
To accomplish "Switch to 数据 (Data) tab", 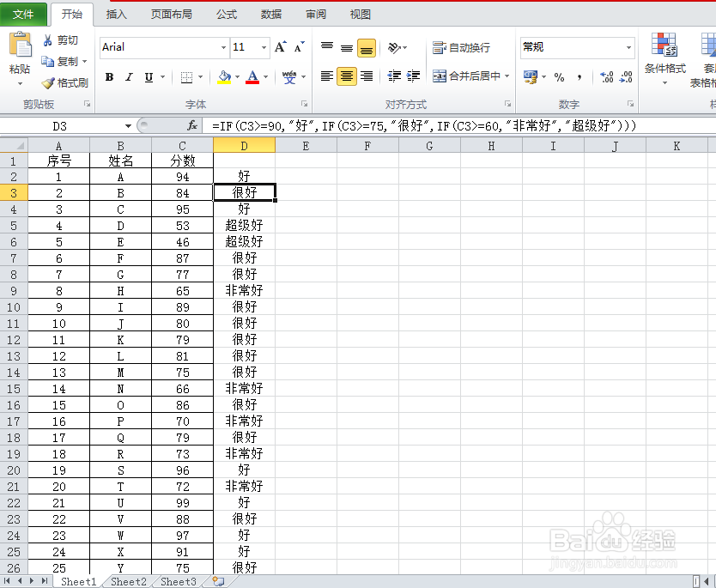I will tap(271, 15).
